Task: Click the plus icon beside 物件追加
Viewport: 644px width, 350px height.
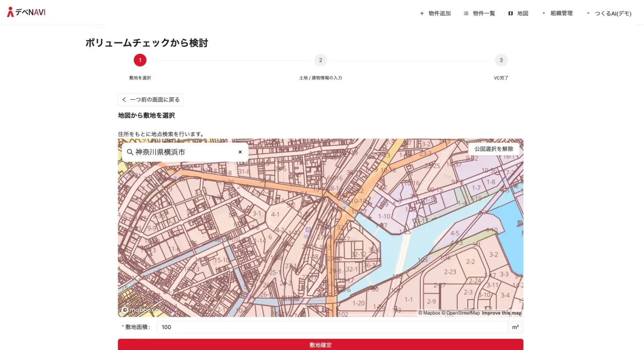Action: (x=422, y=13)
